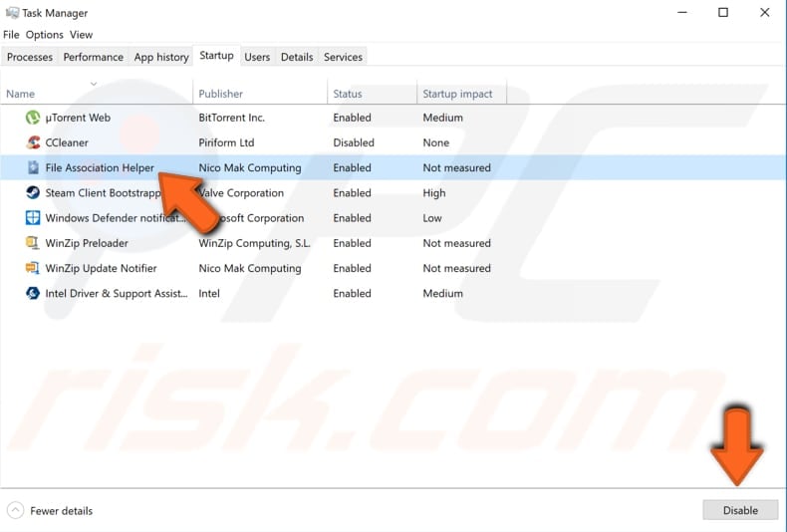Image resolution: width=787 pixels, height=532 pixels.
Task: Switch to the Performance tab
Action: [x=94, y=57]
